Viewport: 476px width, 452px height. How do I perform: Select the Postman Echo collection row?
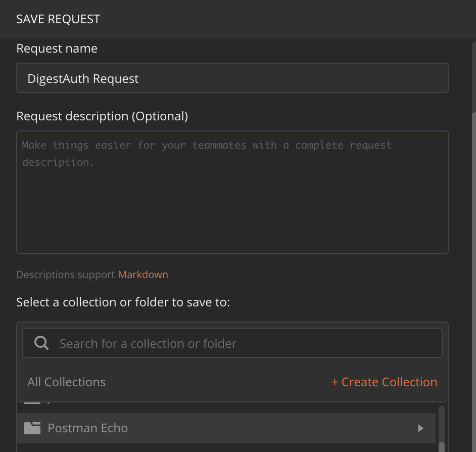tap(226, 428)
